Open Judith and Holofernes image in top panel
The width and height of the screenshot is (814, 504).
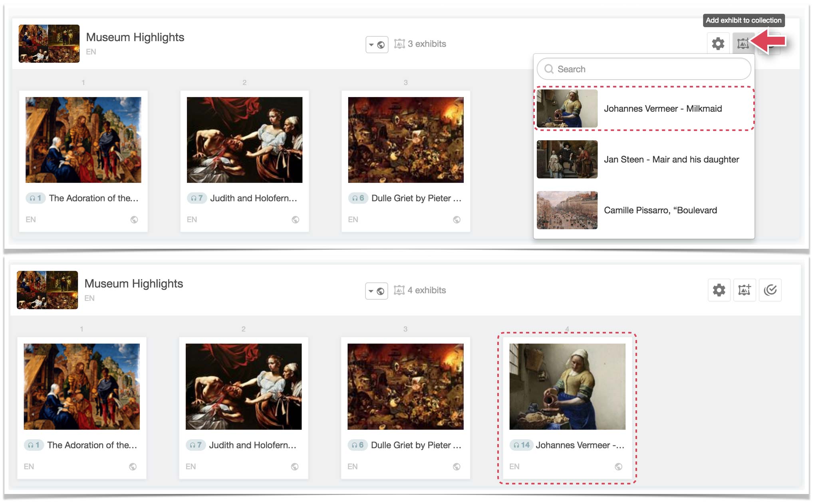pos(244,140)
